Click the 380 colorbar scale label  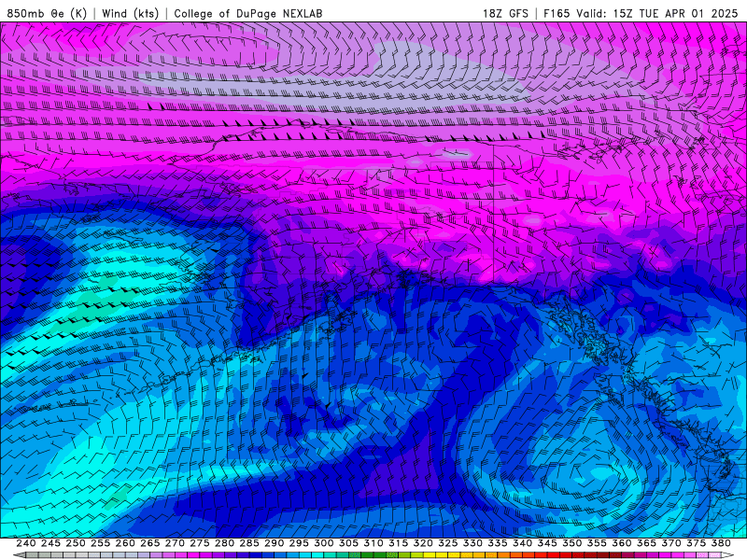coord(721,543)
